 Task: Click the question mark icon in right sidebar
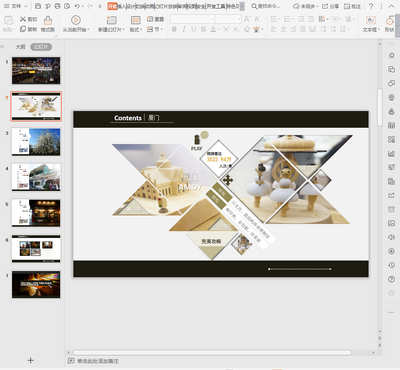coord(391,279)
